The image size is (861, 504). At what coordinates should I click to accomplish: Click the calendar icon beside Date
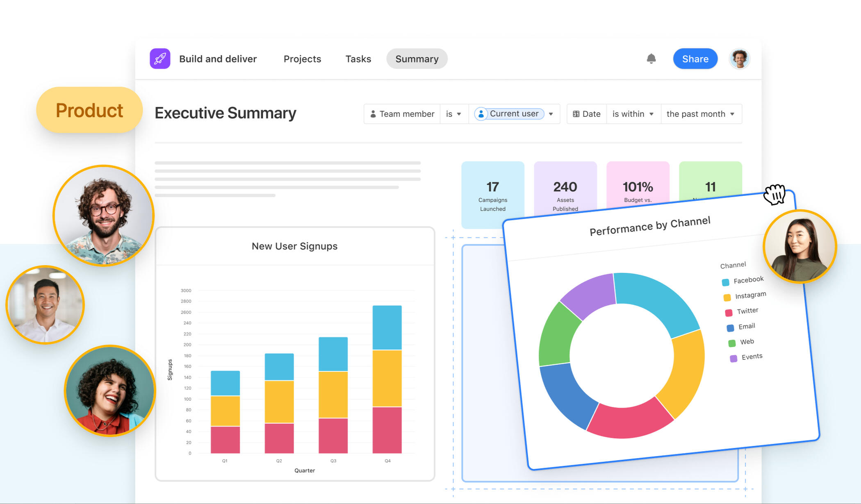point(576,114)
